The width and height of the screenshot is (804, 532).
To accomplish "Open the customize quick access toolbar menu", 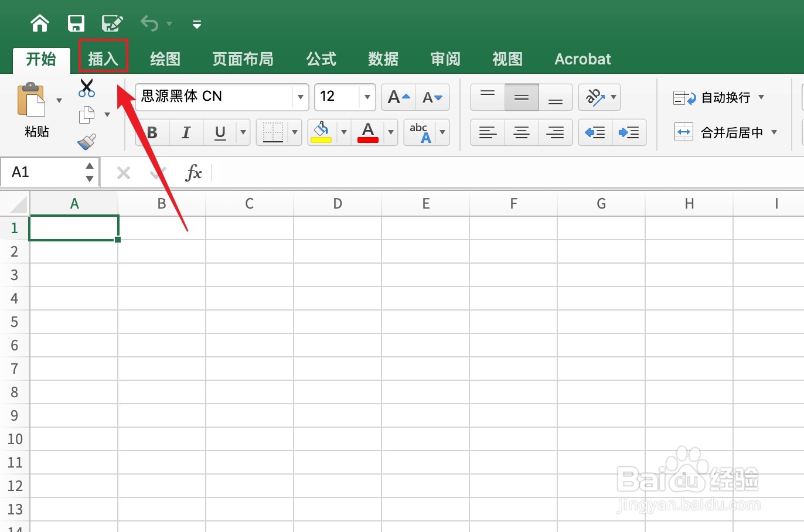I will click(x=197, y=24).
